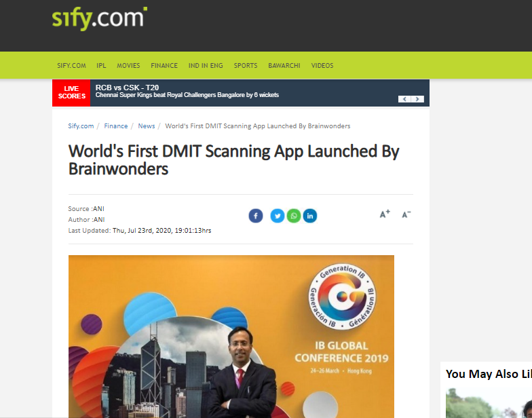This screenshot has height=418, width=532.
Task: Open the MOVIES section
Action: point(128,65)
